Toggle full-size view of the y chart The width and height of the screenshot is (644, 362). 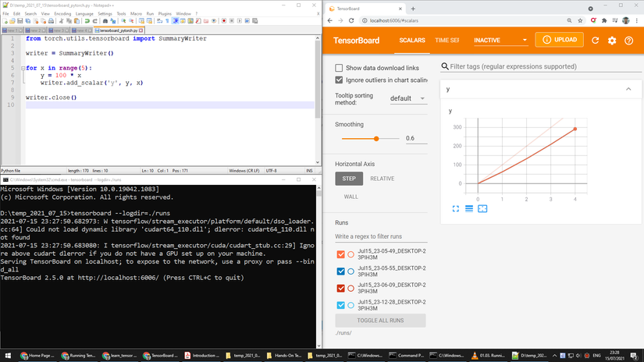[456, 208]
